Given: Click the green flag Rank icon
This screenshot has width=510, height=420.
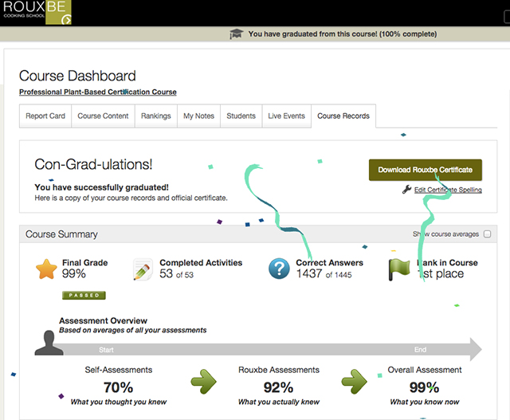Looking at the screenshot, I should [399, 269].
